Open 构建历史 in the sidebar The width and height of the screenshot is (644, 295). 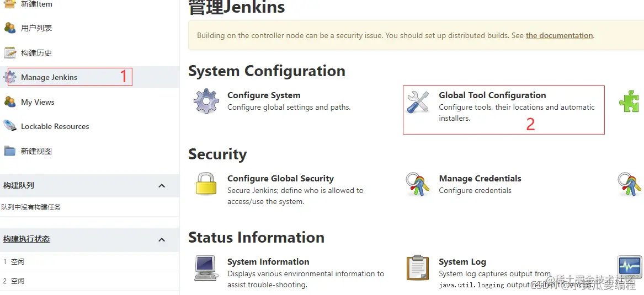tap(36, 53)
